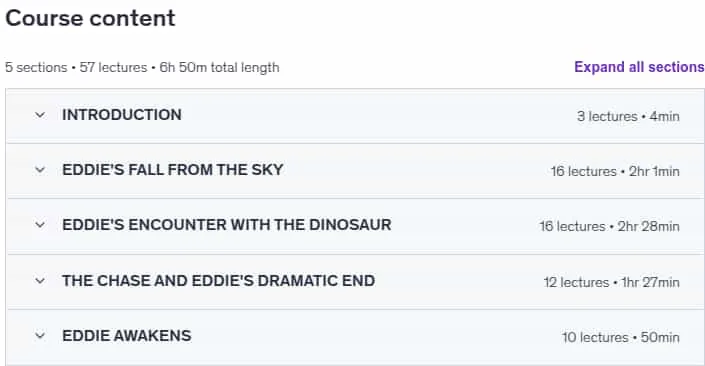Image resolution: width=705 pixels, height=366 pixels.
Task: Expand the EDDIE AWAKENS chevron arrow
Action: tap(40, 336)
